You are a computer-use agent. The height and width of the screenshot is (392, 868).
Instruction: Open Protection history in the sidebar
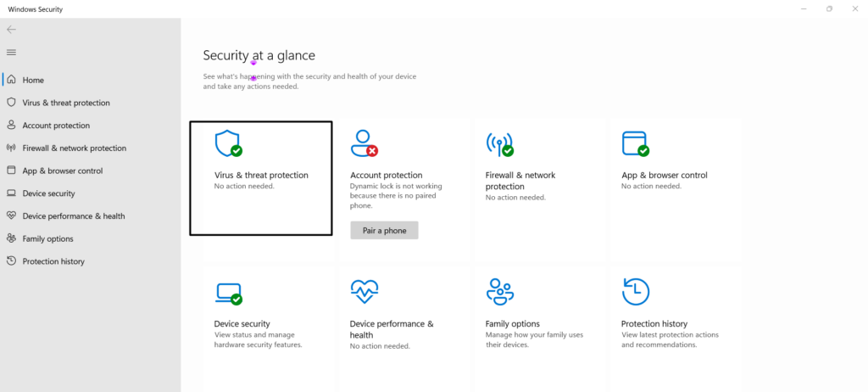(53, 261)
